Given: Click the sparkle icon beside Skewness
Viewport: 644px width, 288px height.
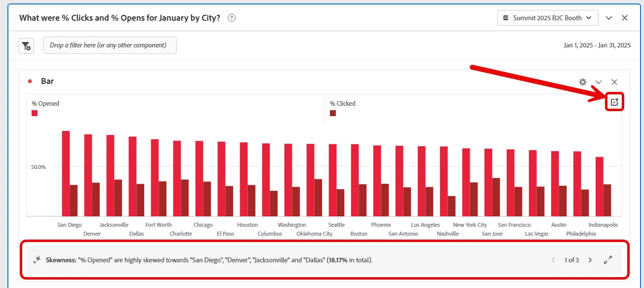Looking at the screenshot, I should coord(37,259).
